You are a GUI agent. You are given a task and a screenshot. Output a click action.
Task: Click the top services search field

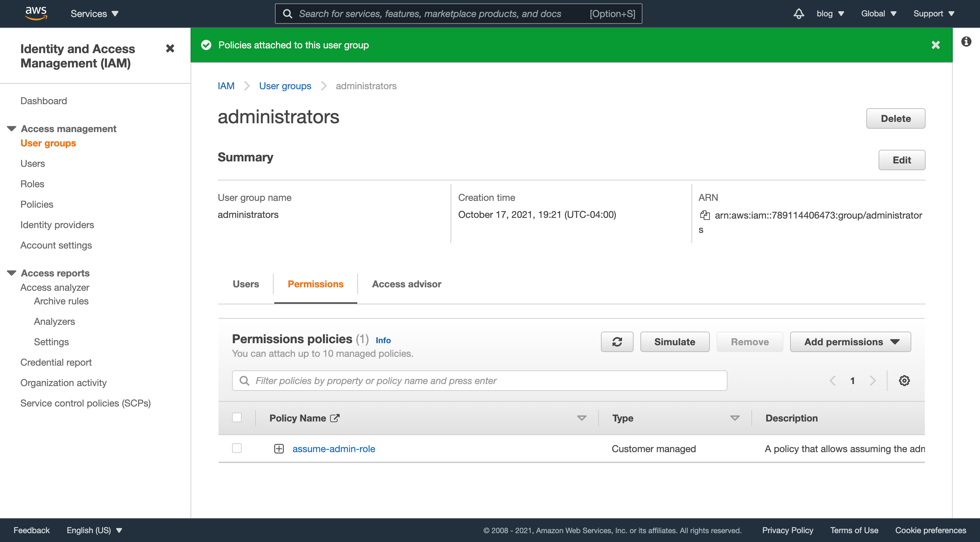(458, 14)
